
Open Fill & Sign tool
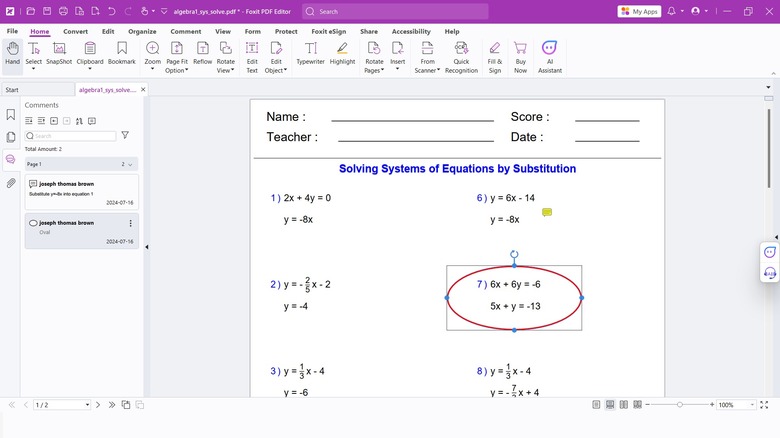(x=494, y=57)
